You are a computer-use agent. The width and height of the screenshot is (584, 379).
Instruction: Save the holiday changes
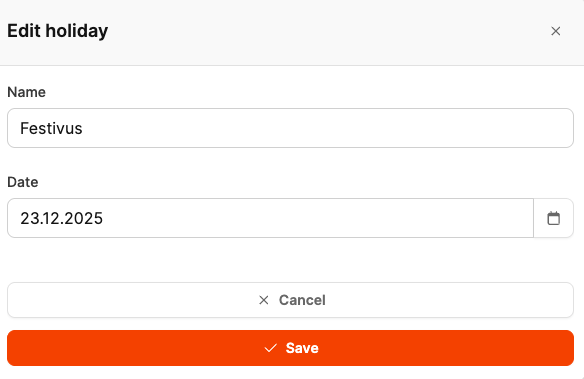(x=290, y=348)
